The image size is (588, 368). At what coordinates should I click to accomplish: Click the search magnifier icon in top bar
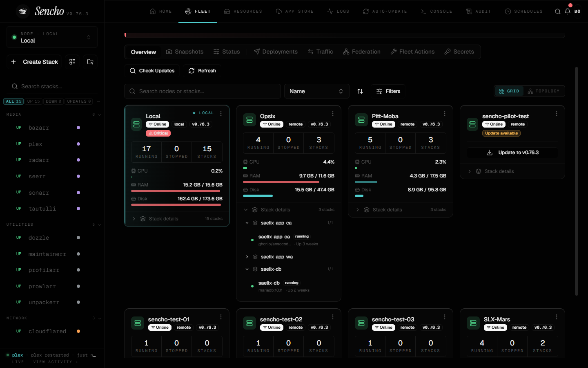pyautogui.click(x=557, y=11)
